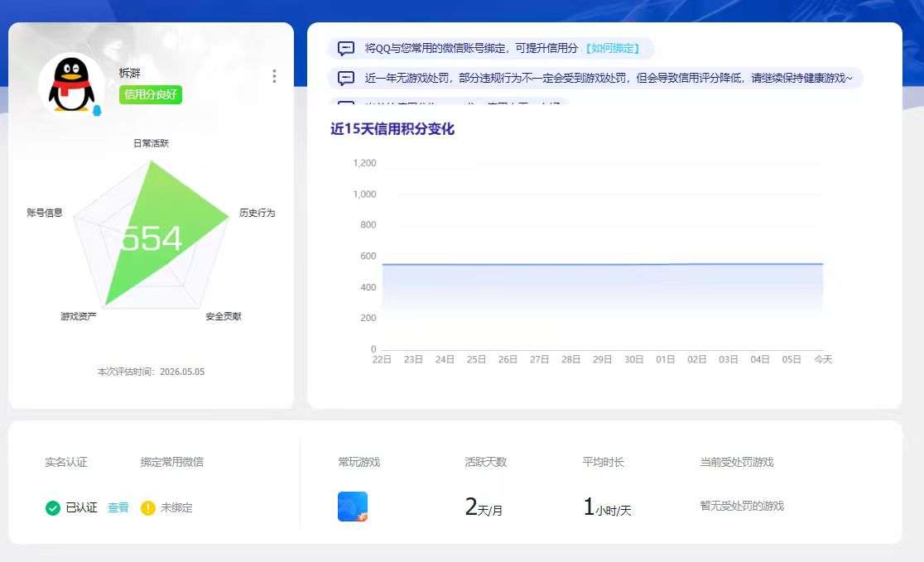
Task: Select the 账号信息 radar axis label
Action: click(x=44, y=213)
